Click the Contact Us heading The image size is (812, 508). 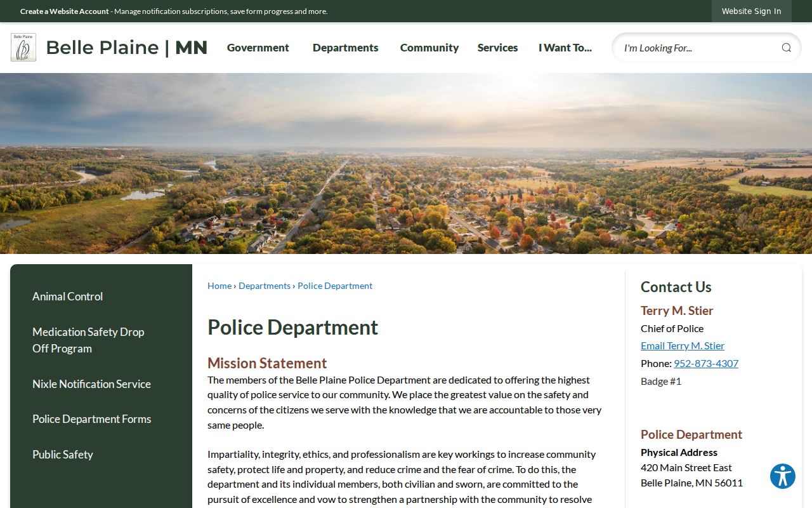(676, 287)
